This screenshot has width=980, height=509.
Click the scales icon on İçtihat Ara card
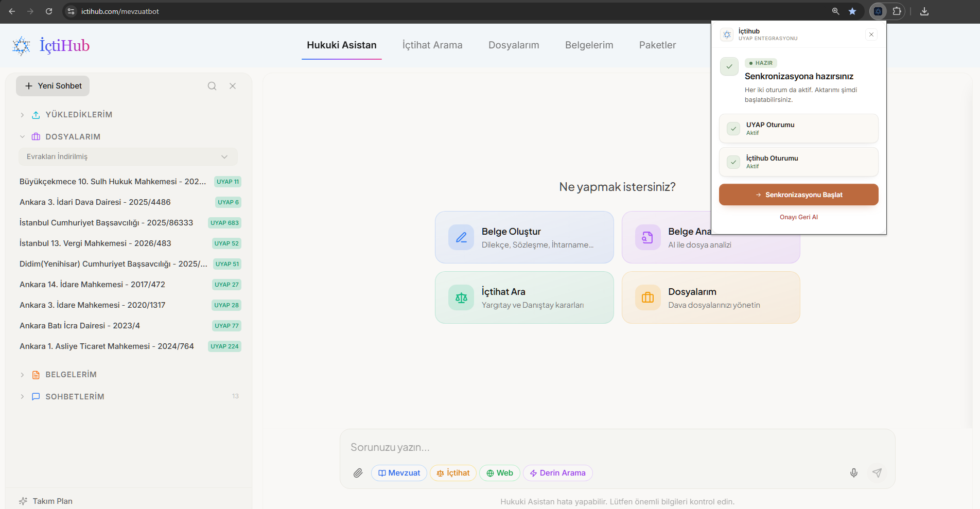[461, 297]
